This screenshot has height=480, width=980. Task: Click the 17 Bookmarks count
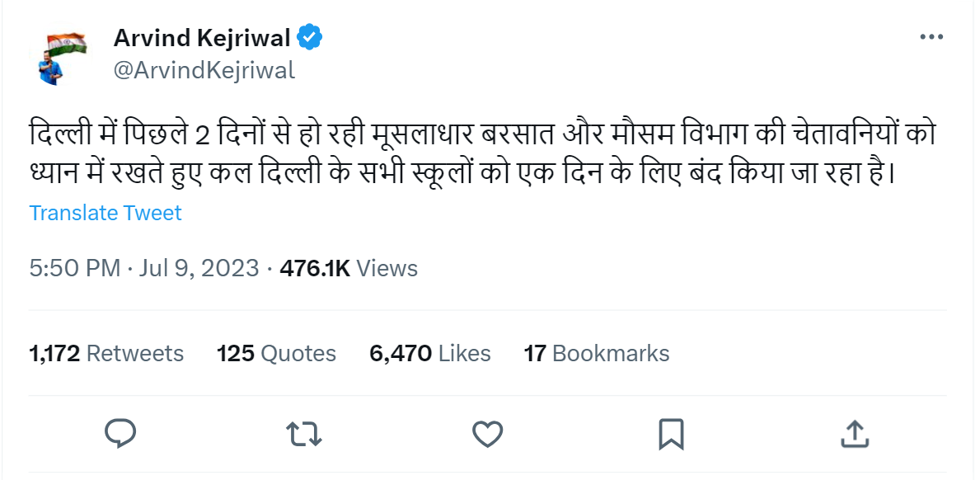point(596,354)
